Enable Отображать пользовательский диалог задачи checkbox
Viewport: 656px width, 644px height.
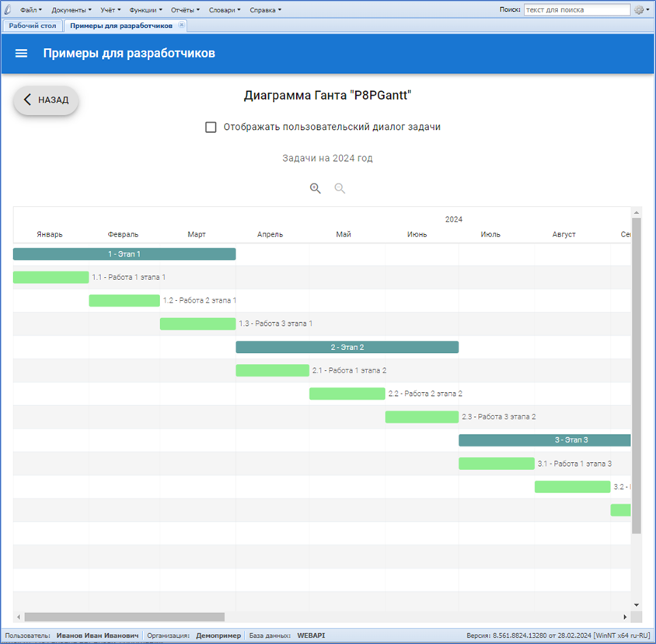pyautogui.click(x=211, y=128)
